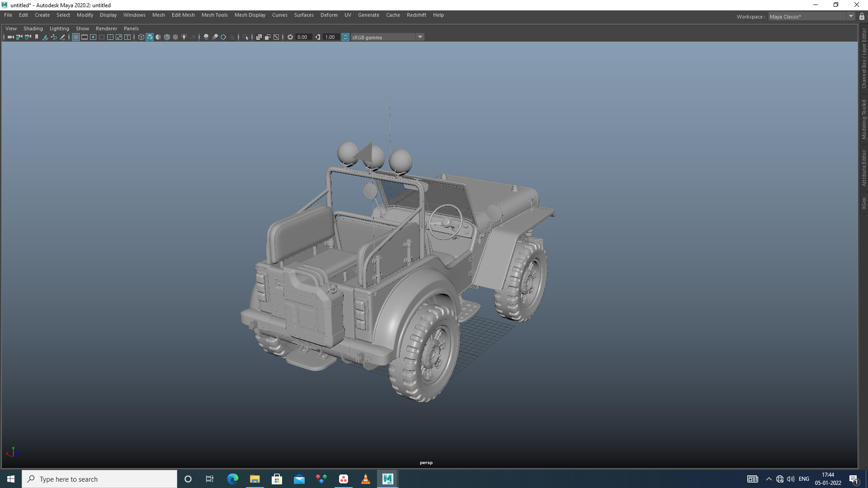Toggle viewport shadows display
This screenshot has width=868, height=488.
207,37
